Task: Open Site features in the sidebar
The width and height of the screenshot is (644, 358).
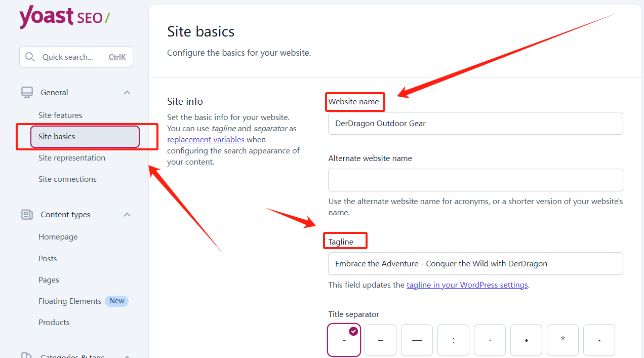Action: click(60, 115)
